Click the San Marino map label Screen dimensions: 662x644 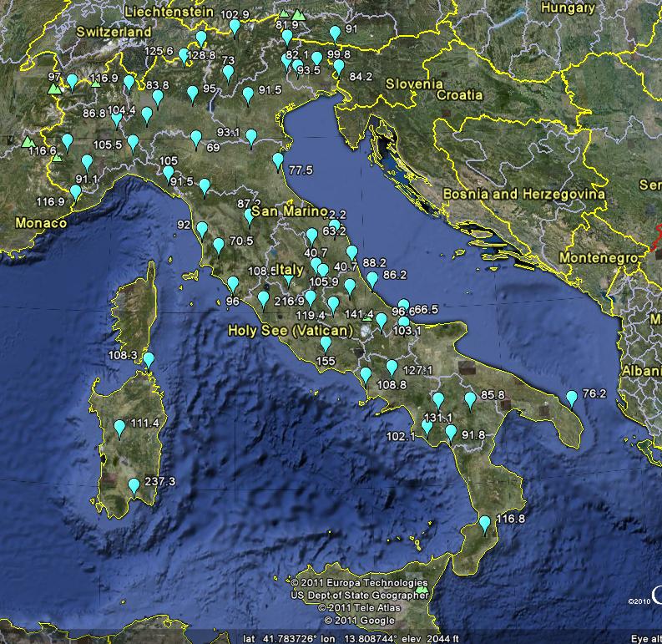(286, 212)
